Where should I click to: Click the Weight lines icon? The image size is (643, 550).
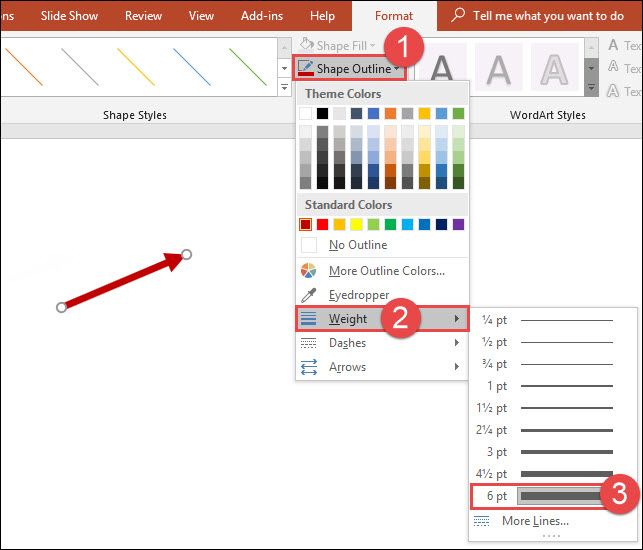pos(308,318)
